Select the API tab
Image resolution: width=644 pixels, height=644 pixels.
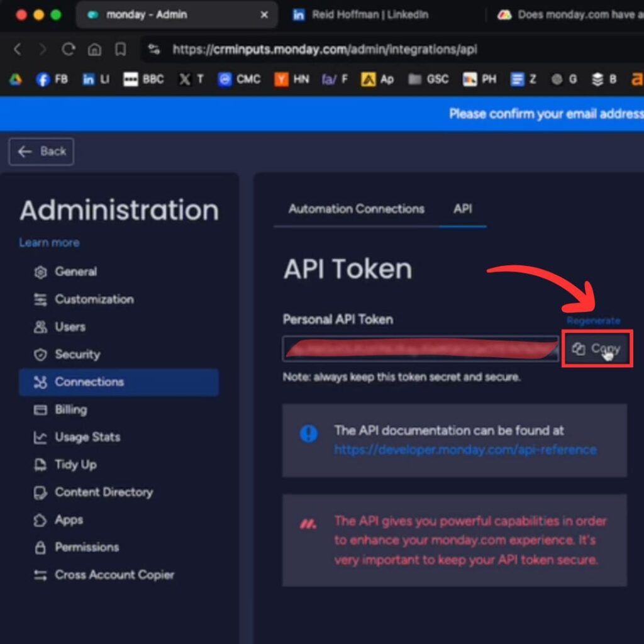point(462,209)
